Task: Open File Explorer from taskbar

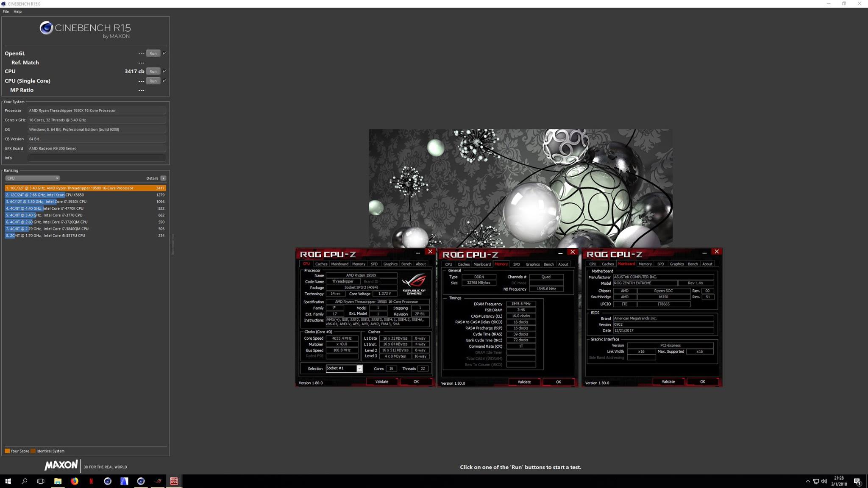Action: pos(58,481)
